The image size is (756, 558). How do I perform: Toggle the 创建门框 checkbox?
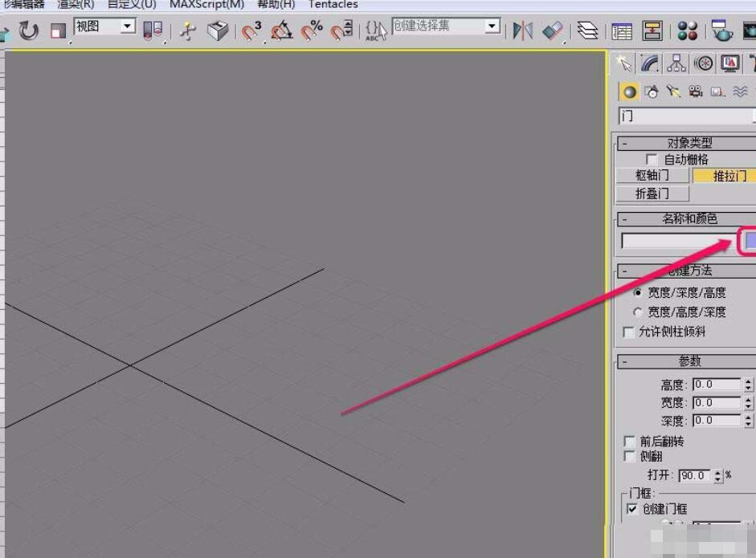[631, 508]
